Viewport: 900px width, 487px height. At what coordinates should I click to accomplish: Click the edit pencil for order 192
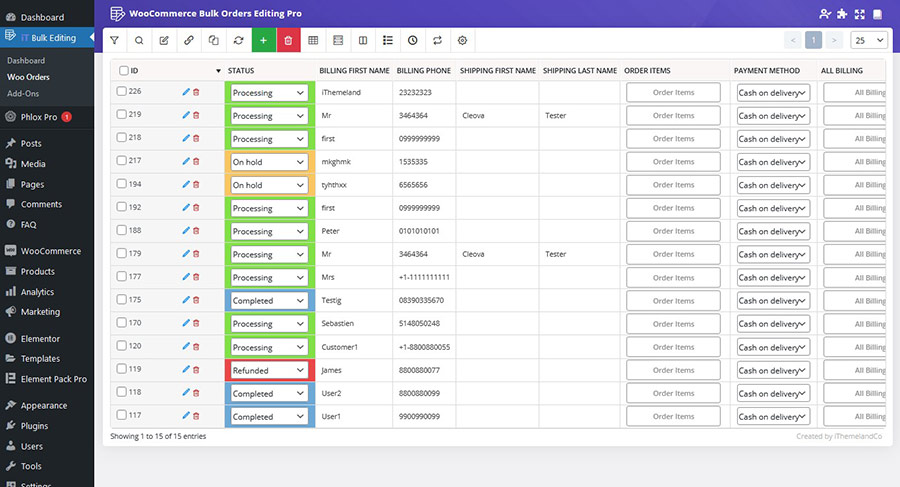pos(186,207)
